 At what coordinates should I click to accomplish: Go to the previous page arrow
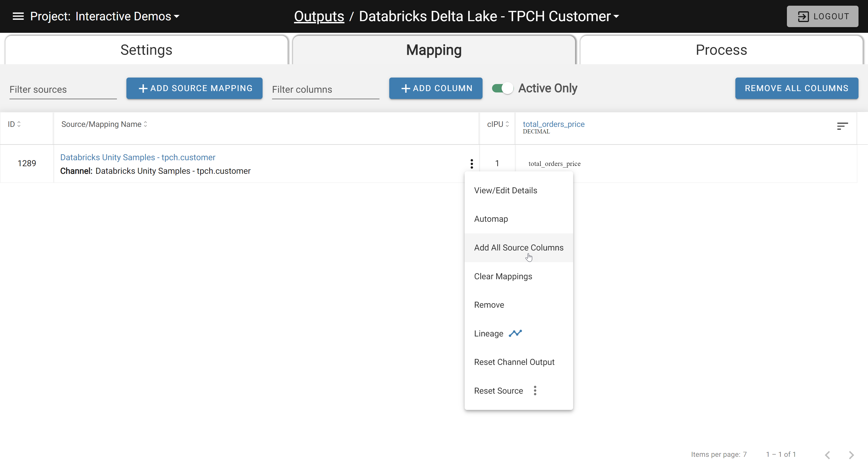828,455
